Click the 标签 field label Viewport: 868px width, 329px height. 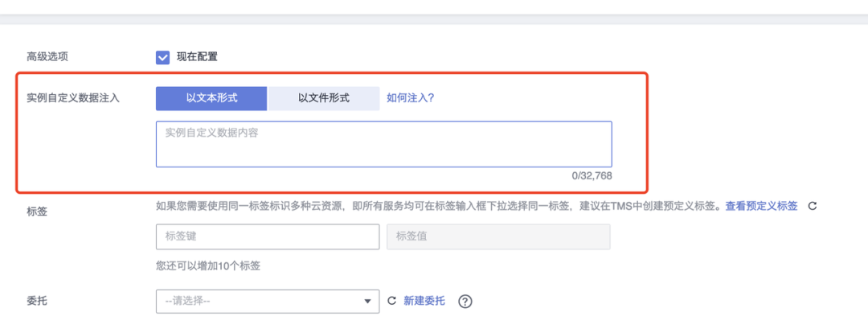pos(37,212)
